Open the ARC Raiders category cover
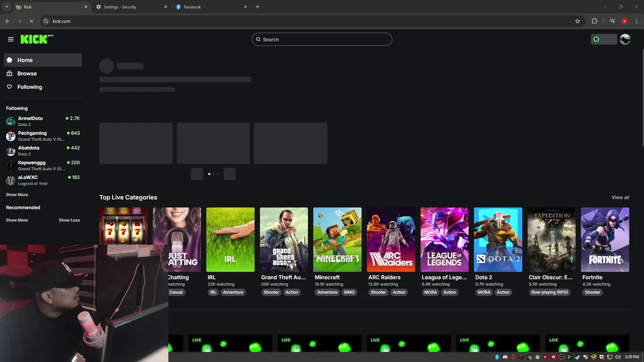This screenshot has height=362, width=644. click(391, 240)
